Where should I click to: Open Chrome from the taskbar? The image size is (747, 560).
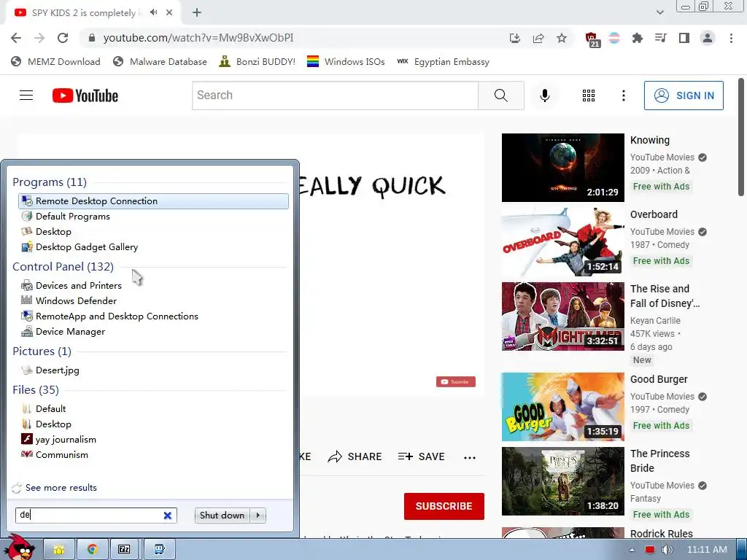point(93,550)
